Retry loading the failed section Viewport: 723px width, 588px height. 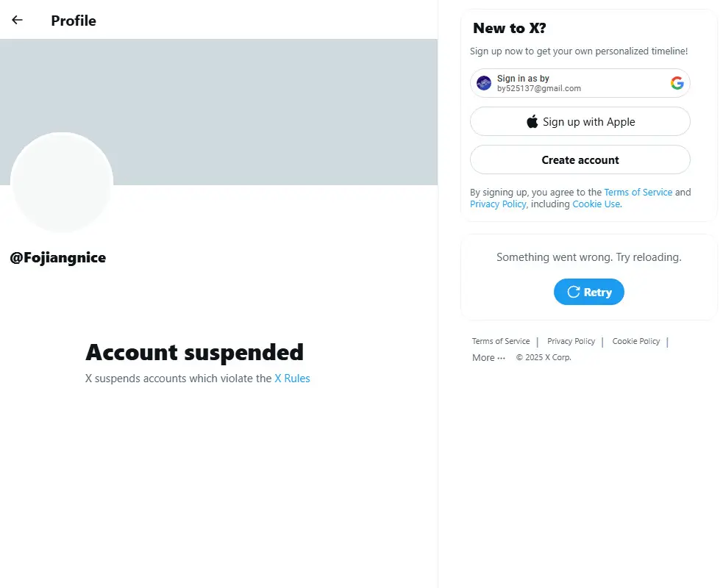589,292
